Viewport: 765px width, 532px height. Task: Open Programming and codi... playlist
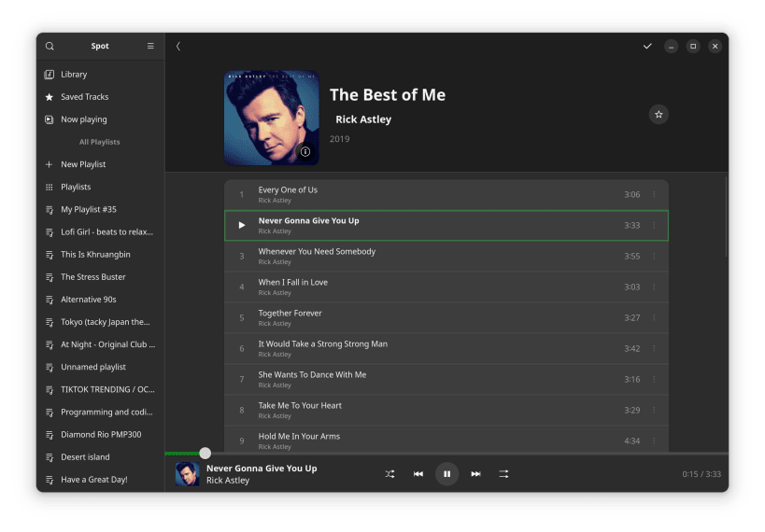point(100,412)
